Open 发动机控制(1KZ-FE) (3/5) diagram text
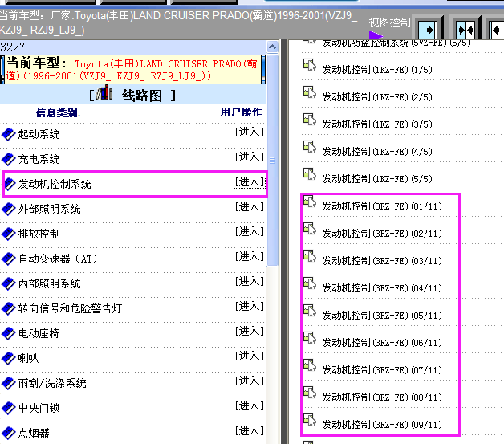Screen dimensions: 504x444 377,124
